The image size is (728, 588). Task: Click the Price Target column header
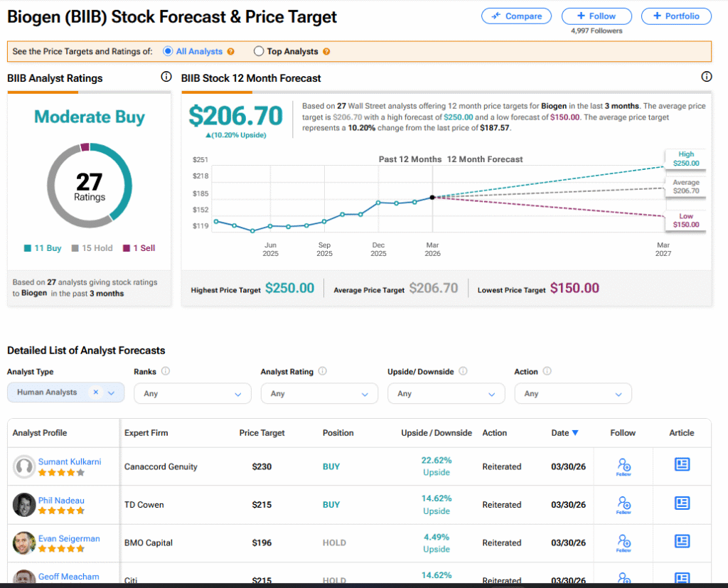[x=262, y=433]
